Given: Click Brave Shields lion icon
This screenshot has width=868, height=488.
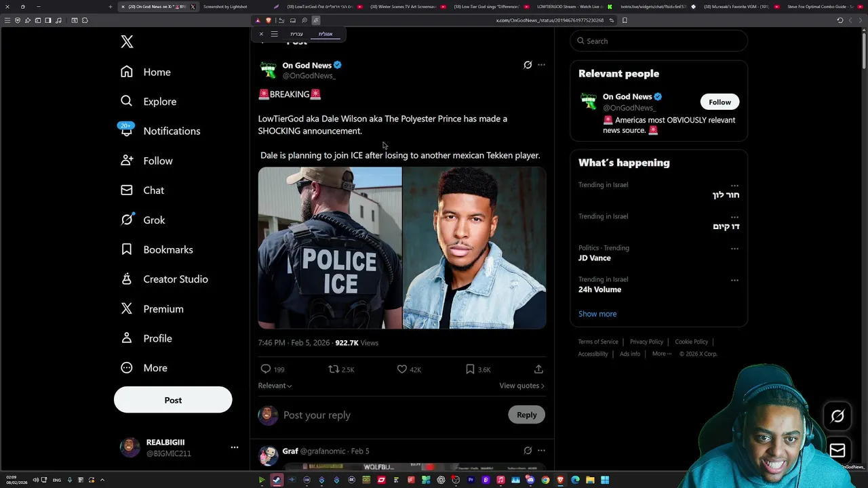Looking at the screenshot, I should coord(269,20).
